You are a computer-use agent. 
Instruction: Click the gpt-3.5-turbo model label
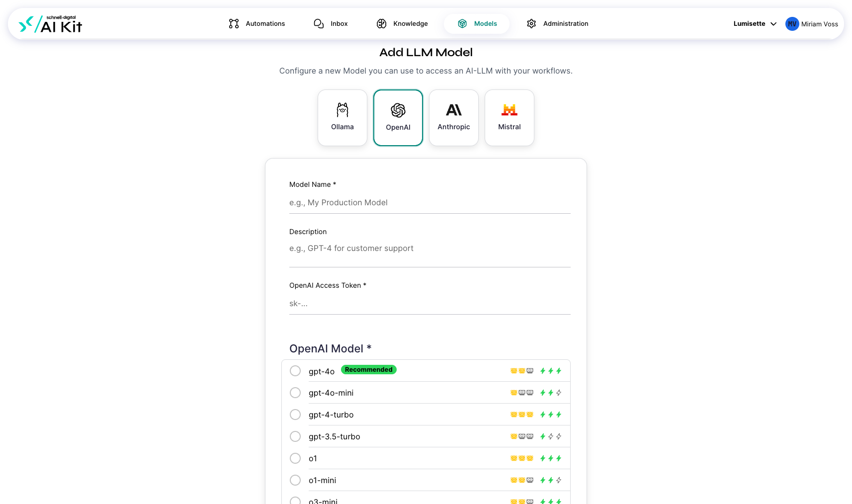(x=335, y=436)
